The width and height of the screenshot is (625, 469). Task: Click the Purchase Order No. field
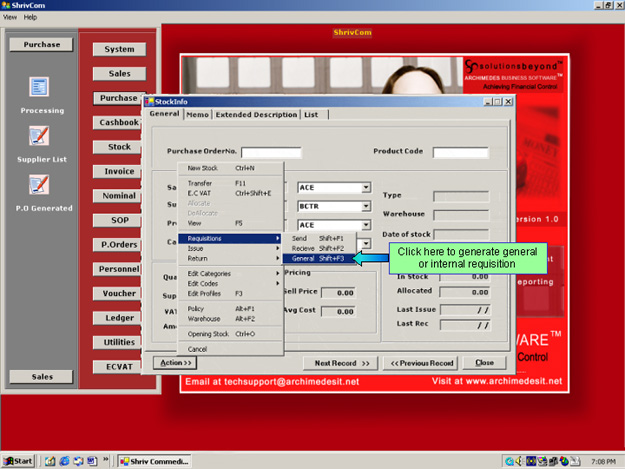click(x=271, y=152)
